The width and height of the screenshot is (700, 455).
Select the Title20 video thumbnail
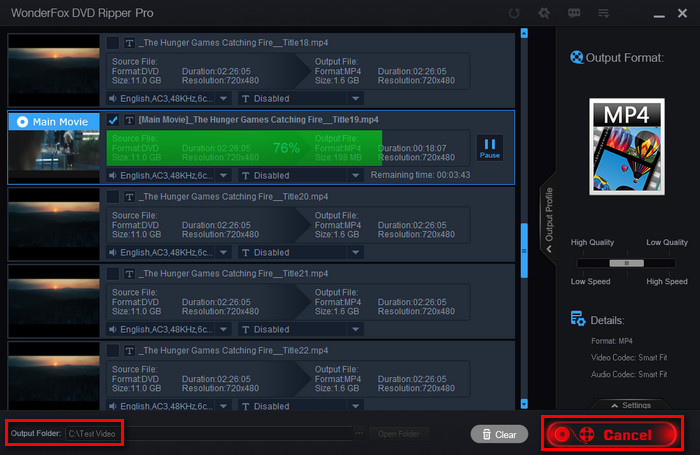[x=54, y=224]
